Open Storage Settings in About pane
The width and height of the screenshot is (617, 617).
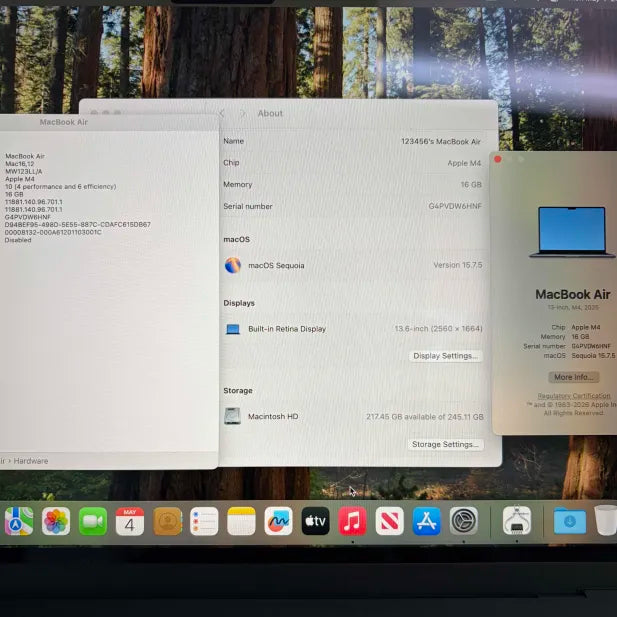click(445, 445)
